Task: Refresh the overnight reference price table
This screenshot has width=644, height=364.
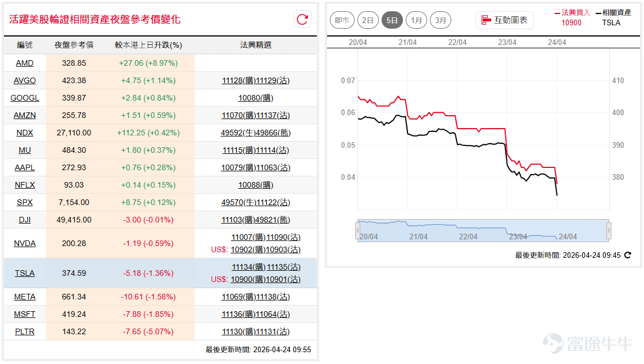Action: [x=302, y=19]
